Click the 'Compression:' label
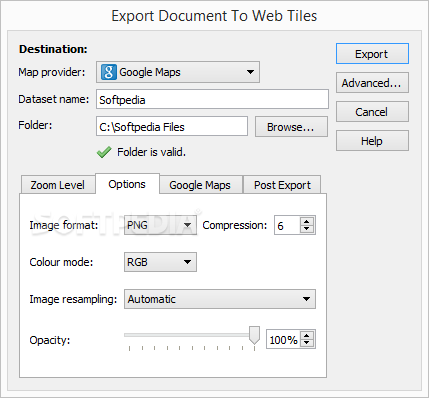 click(235, 226)
